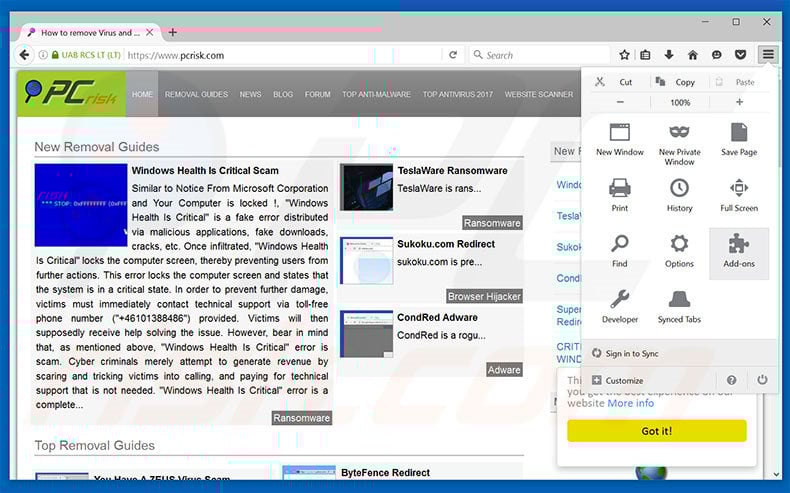Open help question mark icon
790x493 pixels.
pyautogui.click(x=732, y=380)
